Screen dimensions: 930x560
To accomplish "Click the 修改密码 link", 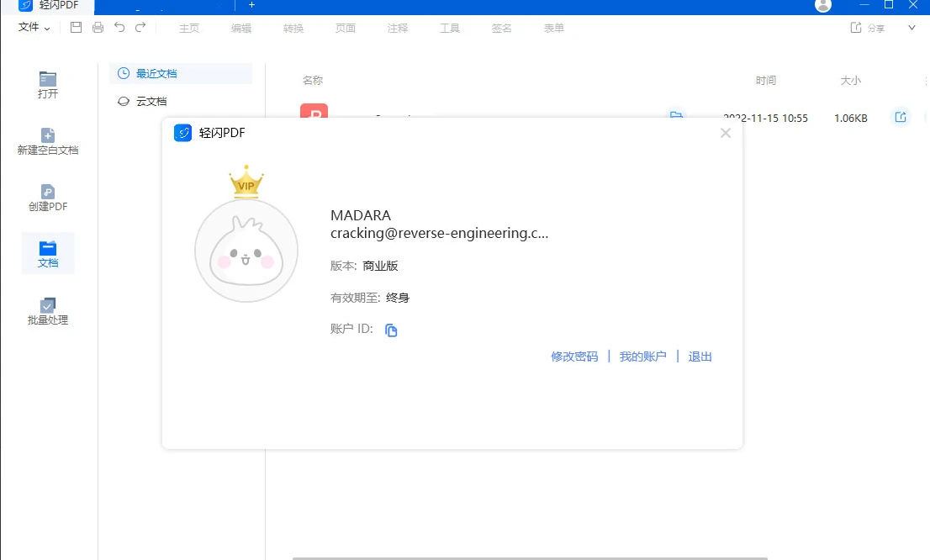I will 574,356.
